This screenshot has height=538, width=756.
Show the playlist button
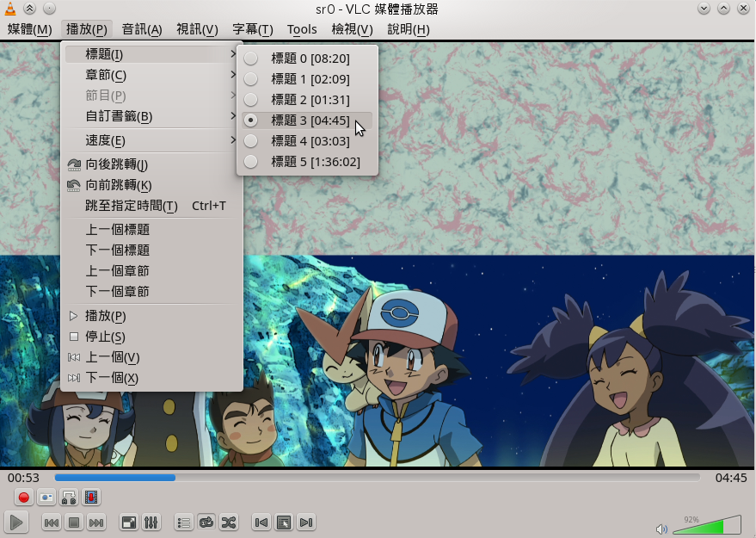[x=184, y=523]
